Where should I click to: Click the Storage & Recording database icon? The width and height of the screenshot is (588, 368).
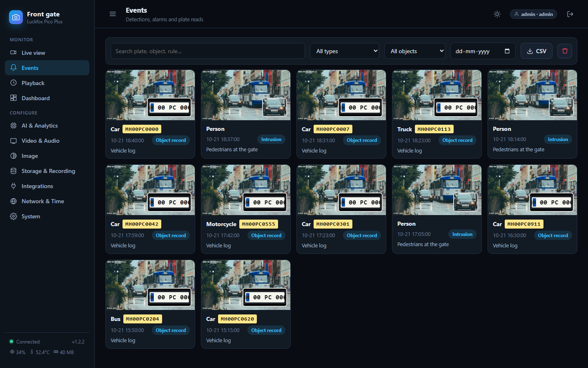13,171
